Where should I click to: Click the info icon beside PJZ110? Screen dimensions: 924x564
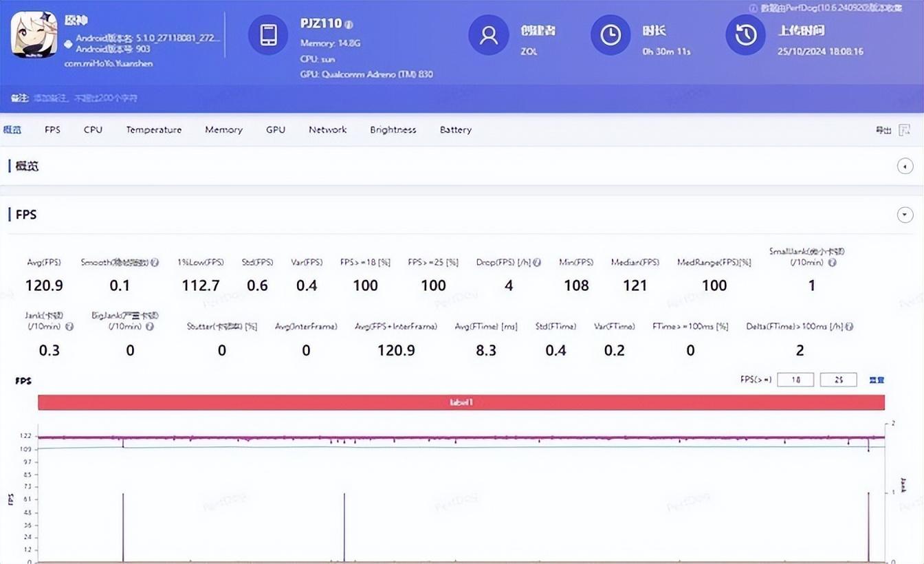[x=349, y=25]
